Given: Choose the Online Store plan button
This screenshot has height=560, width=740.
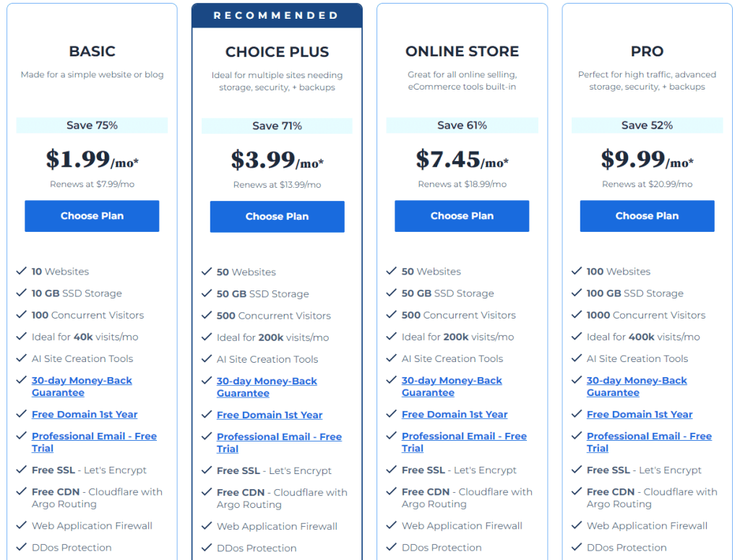Looking at the screenshot, I should [x=462, y=216].
